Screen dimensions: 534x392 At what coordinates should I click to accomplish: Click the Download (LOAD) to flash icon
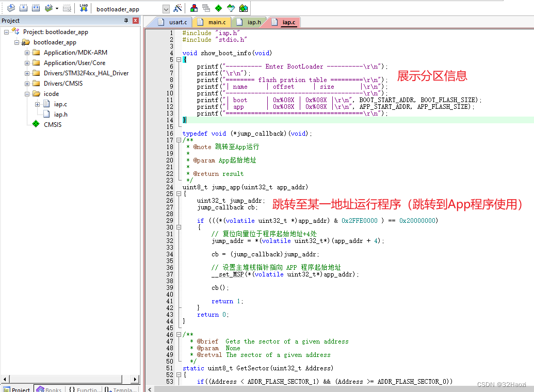click(84, 8)
